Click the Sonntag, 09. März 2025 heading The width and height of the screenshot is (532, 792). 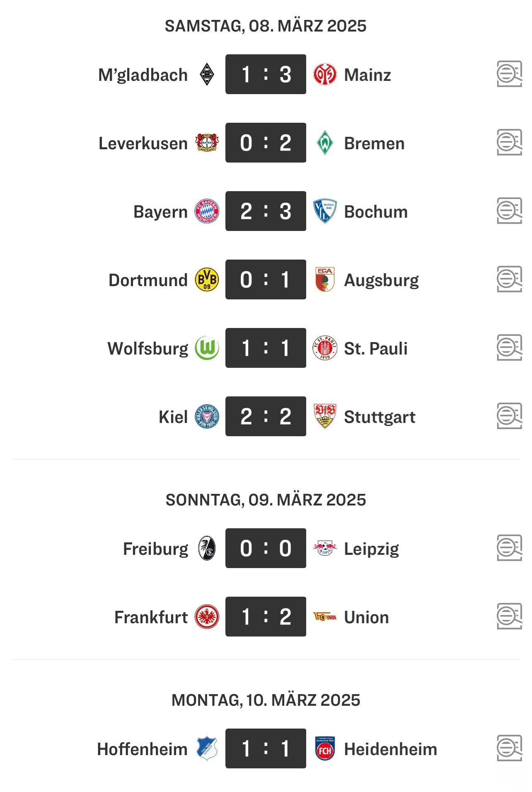[x=266, y=500]
